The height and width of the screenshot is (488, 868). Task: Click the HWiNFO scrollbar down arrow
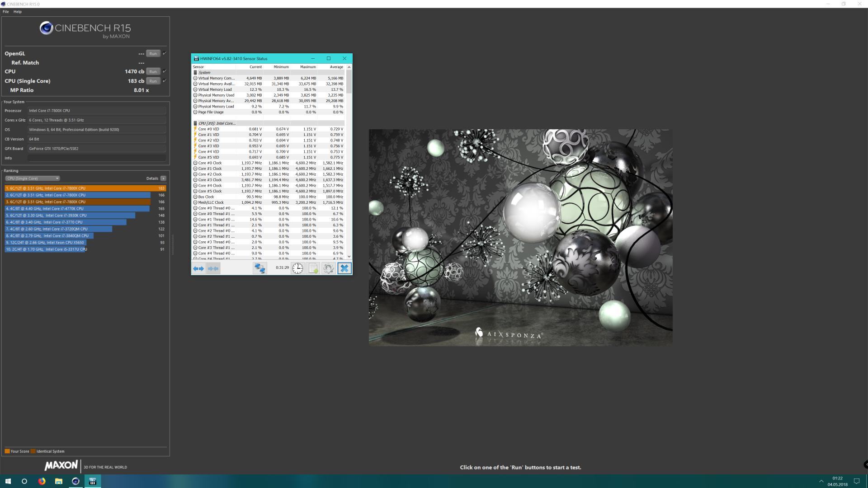(349, 256)
